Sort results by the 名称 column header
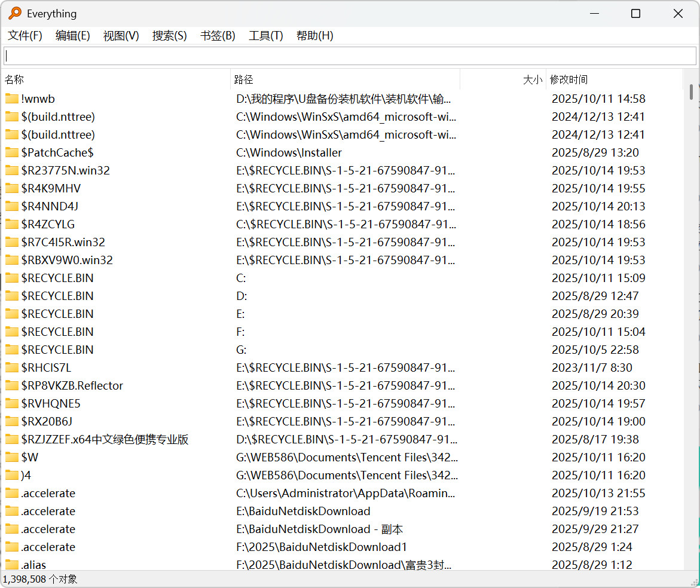700x588 pixels. pos(14,79)
